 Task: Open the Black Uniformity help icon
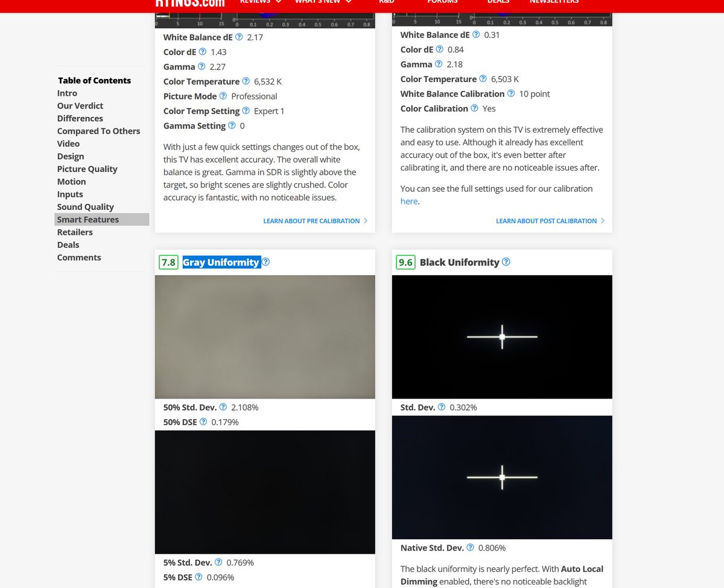click(x=506, y=262)
